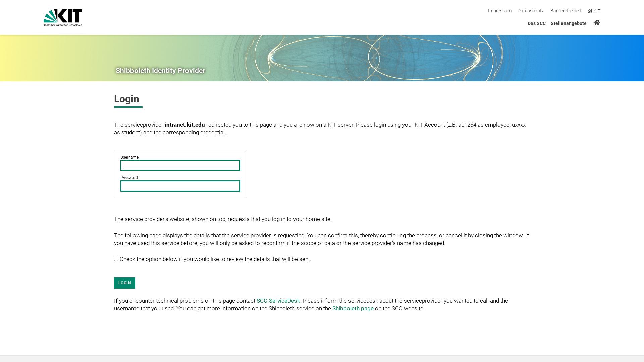Click inside the Password field
The image size is (644, 362).
tap(180, 186)
